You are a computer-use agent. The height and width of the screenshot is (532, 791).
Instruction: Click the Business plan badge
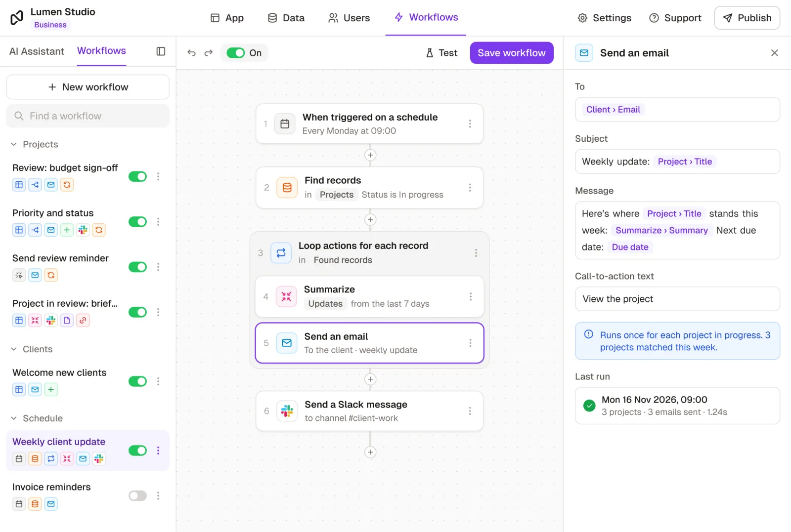point(50,25)
